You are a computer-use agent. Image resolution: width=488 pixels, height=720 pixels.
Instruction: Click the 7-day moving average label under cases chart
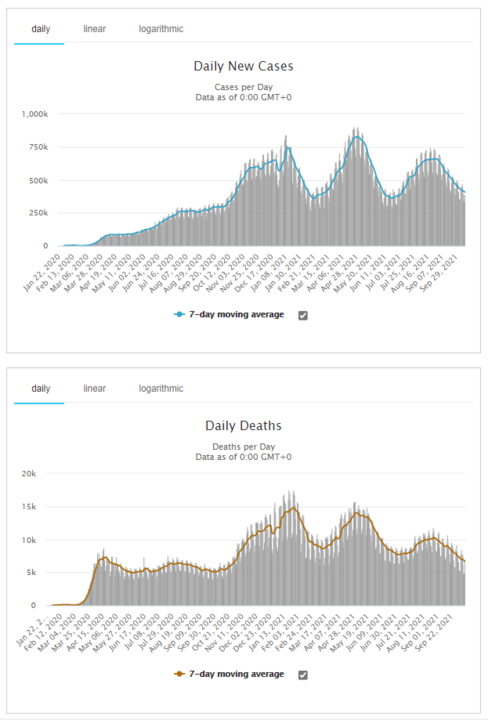236,315
